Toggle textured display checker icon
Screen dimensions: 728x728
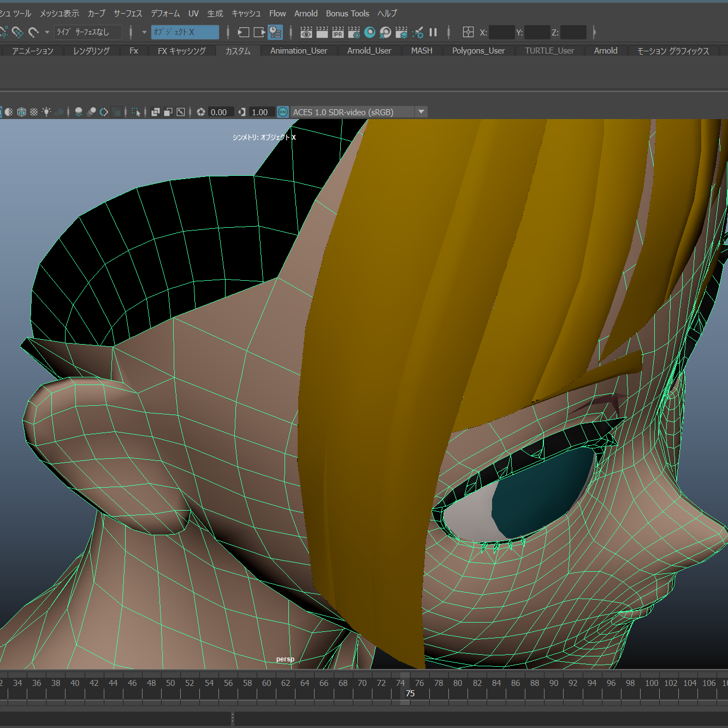point(34,112)
